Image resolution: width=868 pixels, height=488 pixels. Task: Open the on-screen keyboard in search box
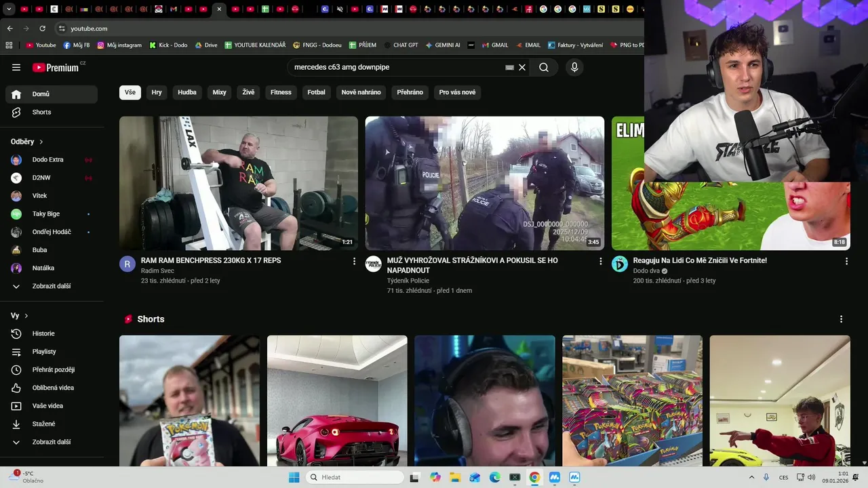(510, 67)
